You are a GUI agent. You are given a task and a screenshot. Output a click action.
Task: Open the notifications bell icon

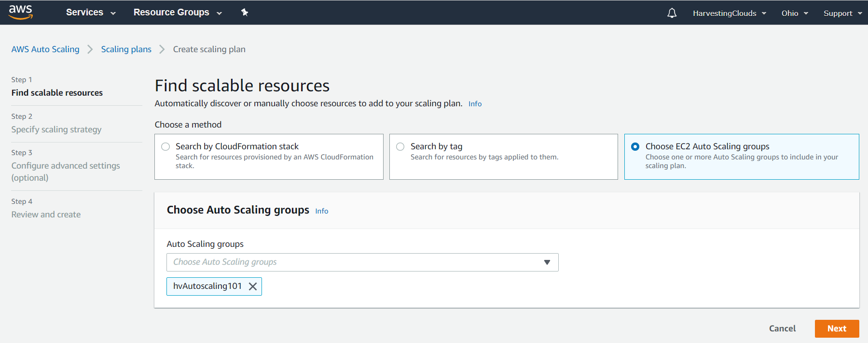tap(672, 13)
